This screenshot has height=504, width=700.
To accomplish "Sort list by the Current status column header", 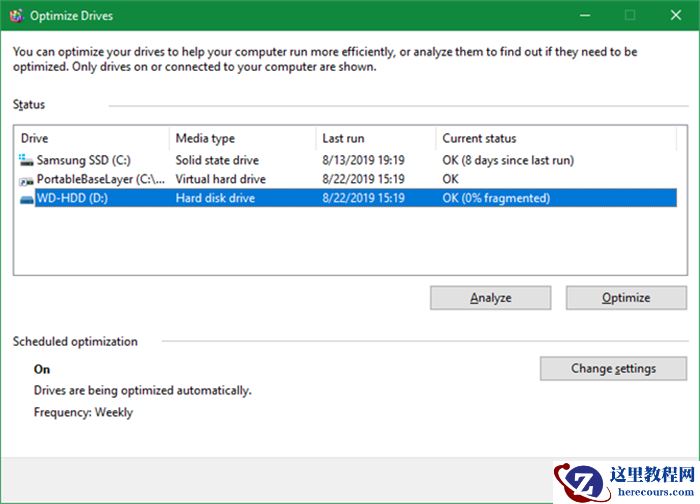I will (556, 138).
